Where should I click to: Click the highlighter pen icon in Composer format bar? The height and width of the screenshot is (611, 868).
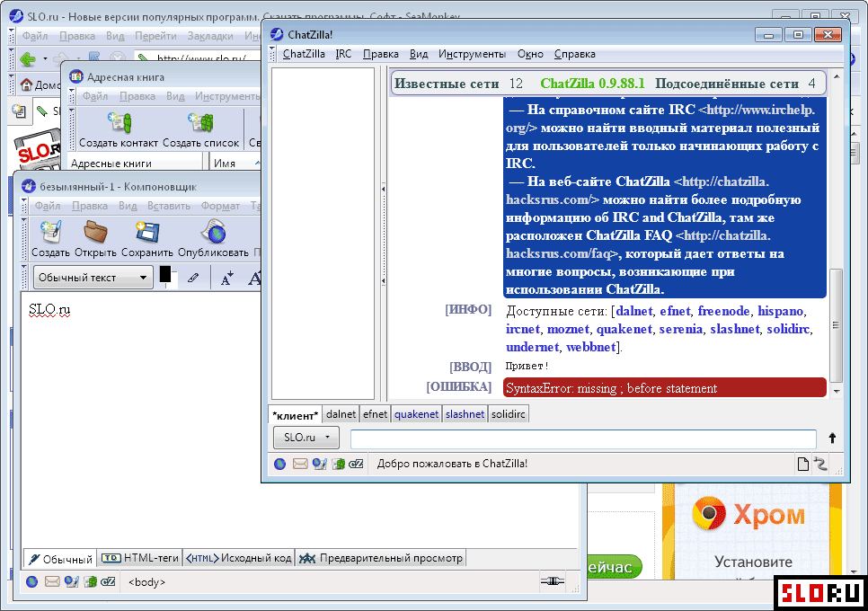click(x=192, y=278)
